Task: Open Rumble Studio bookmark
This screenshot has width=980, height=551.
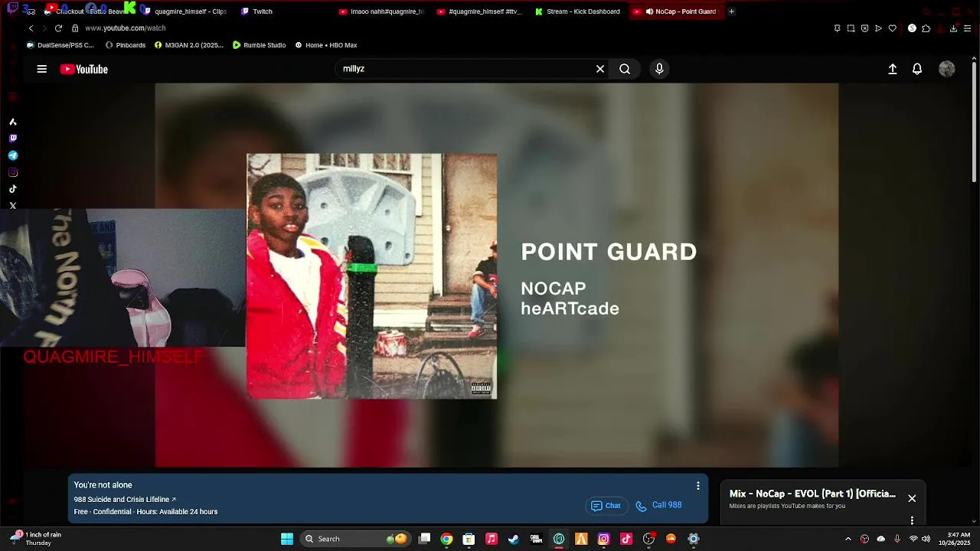Action: pyautogui.click(x=260, y=45)
